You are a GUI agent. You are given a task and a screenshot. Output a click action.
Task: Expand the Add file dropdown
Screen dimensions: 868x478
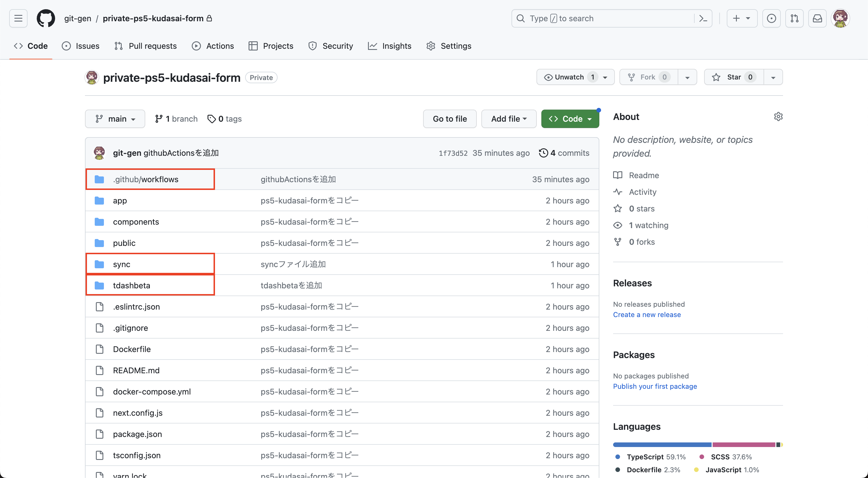pos(508,119)
